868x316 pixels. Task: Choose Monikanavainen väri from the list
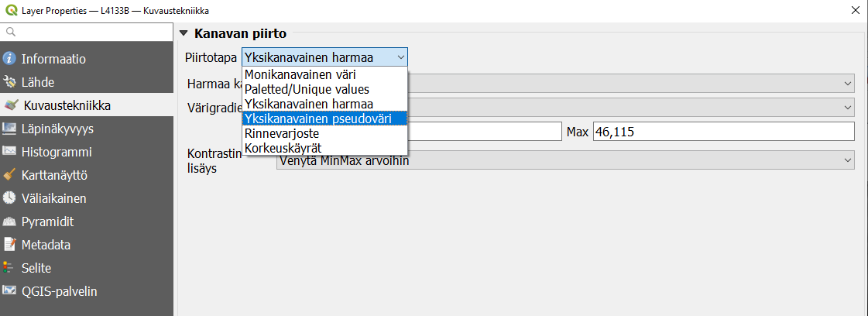pos(300,75)
